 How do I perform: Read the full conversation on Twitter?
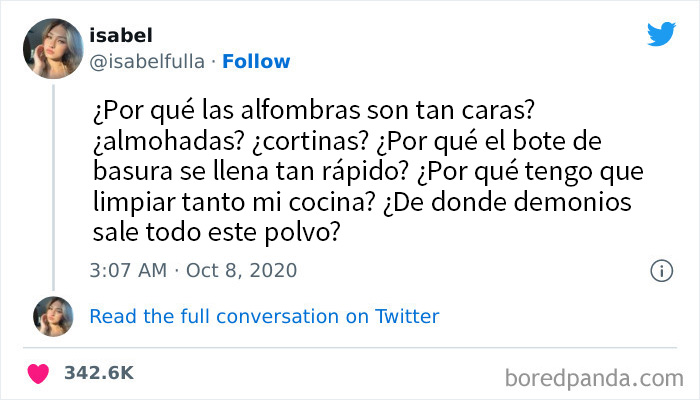click(264, 317)
